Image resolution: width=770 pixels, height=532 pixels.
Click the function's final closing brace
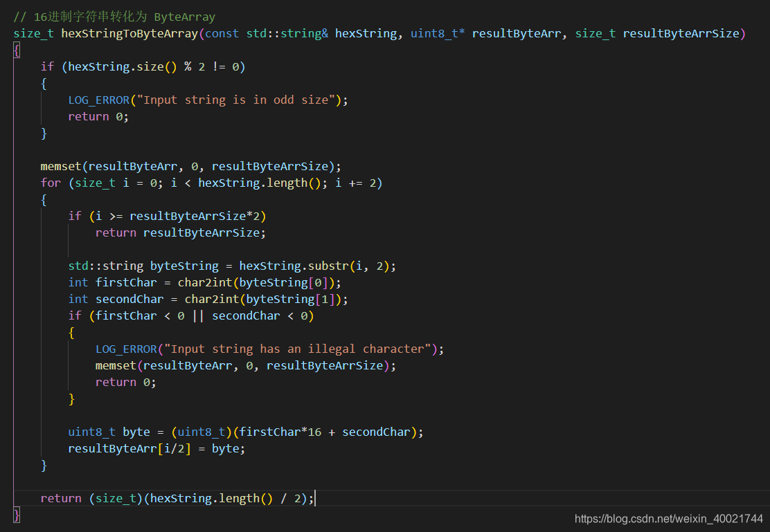[17, 515]
